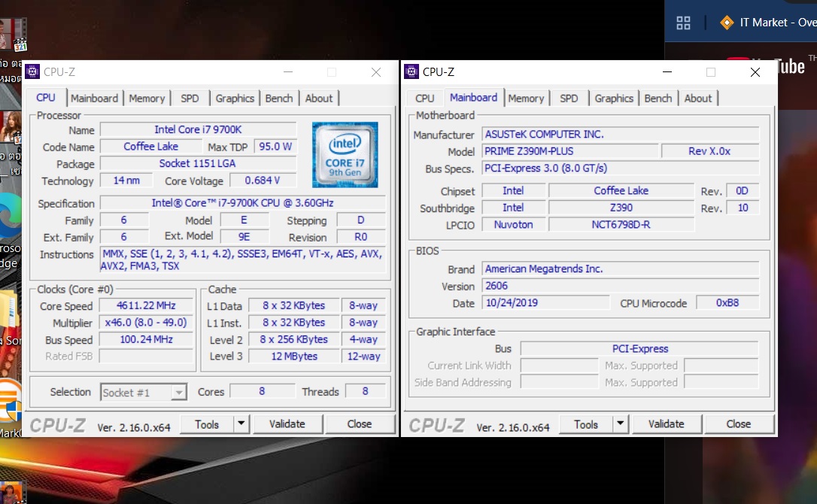This screenshot has width=817, height=504.
Task: Close the left CPU-Z window with X
Action: click(x=376, y=72)
